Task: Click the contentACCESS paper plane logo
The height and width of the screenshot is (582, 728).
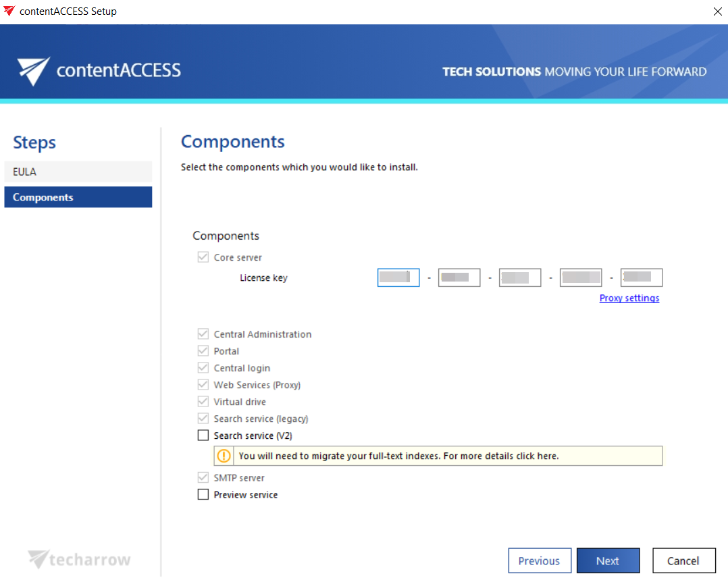Action: (34, 71)
